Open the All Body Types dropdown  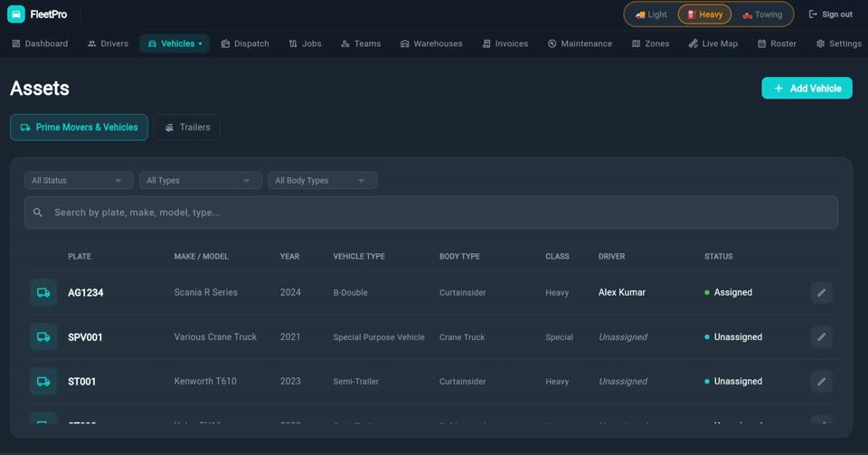pos(322,180)
